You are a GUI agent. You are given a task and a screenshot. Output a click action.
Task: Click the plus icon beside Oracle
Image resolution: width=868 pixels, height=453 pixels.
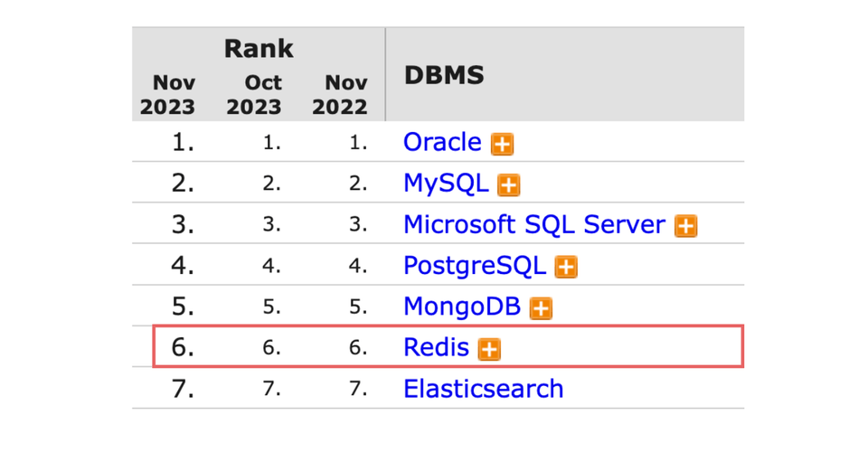(502, 144)
